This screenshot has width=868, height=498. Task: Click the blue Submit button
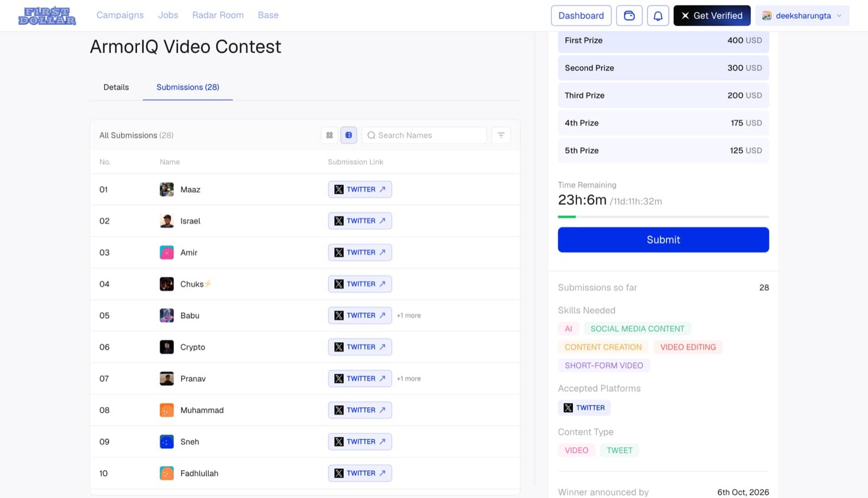click(x=663, y=240)
